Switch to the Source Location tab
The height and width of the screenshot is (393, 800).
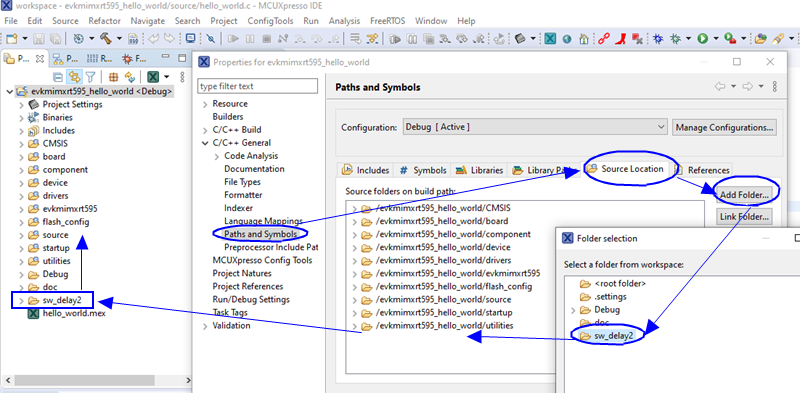(626, 169)
